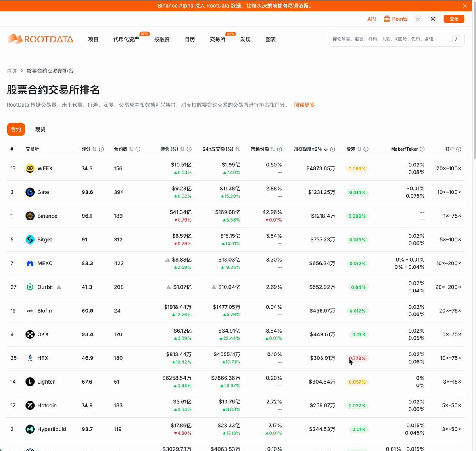Click the project search input field
476x451 pixels.
390,39
